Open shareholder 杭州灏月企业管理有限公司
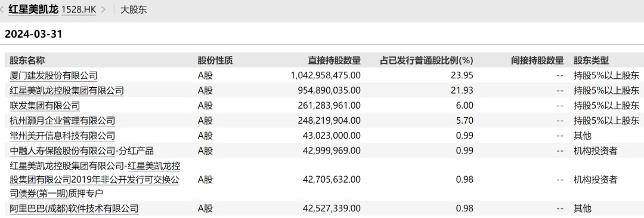Viewport: 644px width, 218px height. coord(63,121)
